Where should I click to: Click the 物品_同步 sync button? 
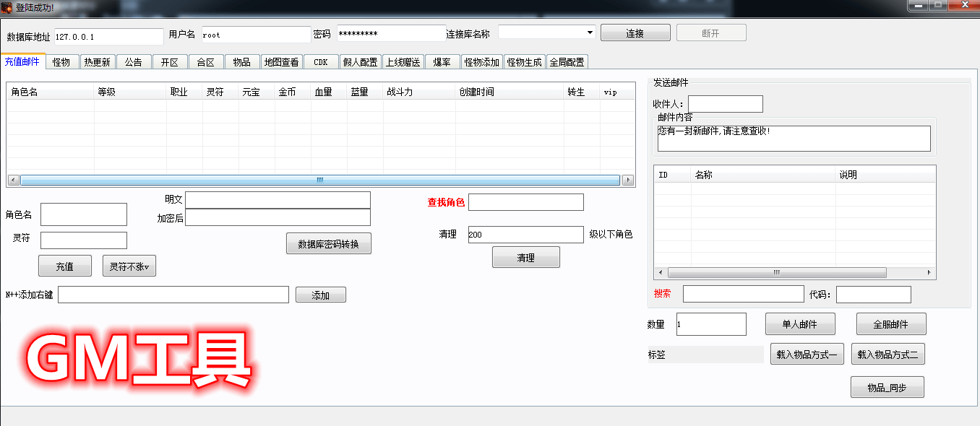[887, 388]
